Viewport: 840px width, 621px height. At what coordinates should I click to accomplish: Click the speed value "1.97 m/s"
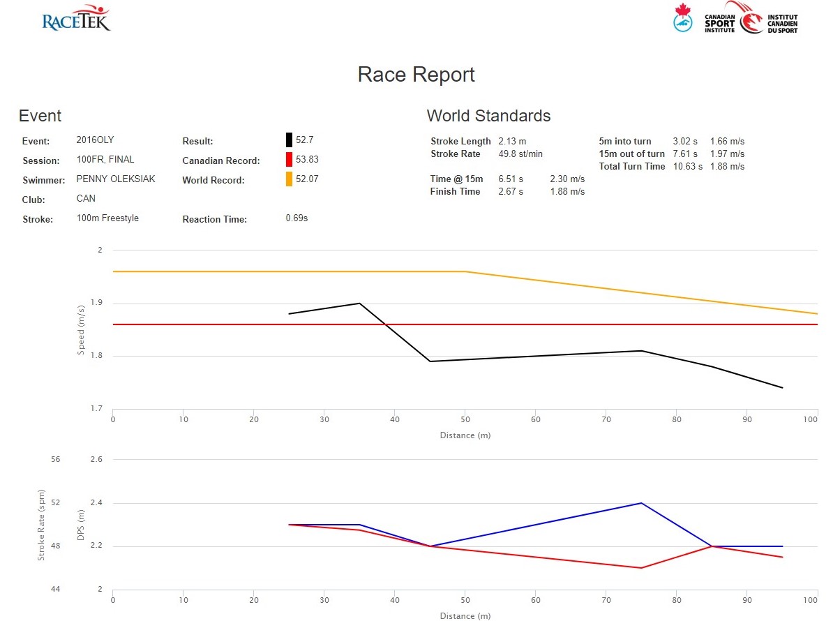[x=727, y=154]
